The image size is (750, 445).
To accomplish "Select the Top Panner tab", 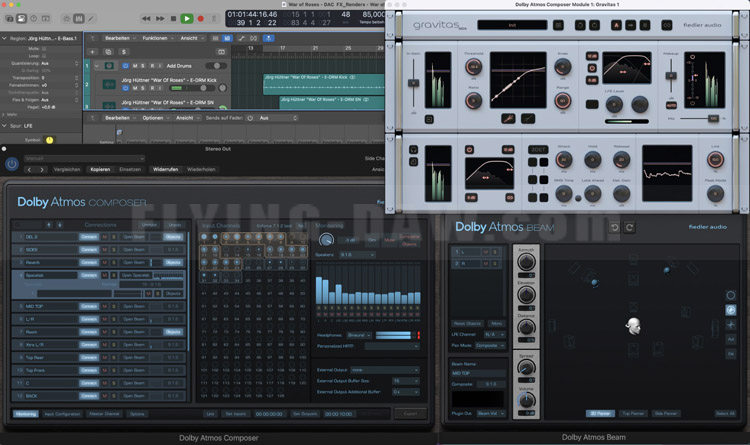I will pyautogui.click(x=632, y=413).
